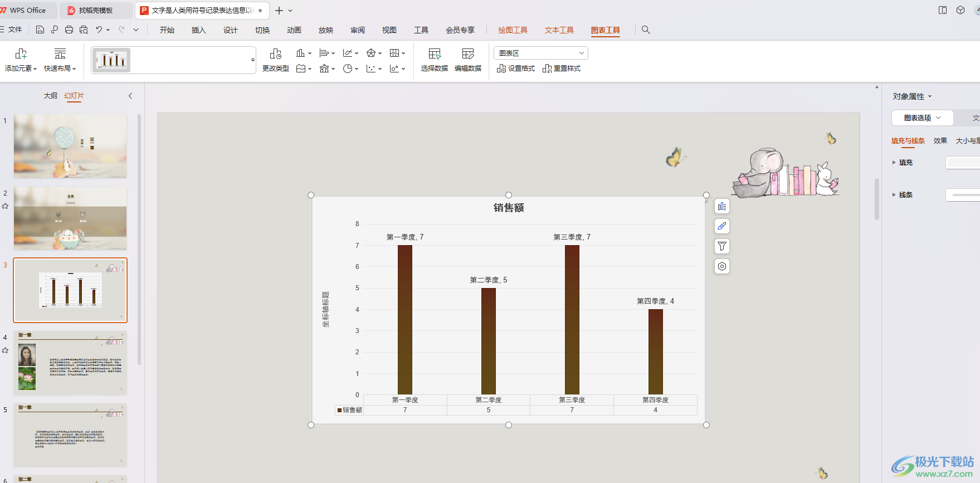
Task: Click data label 第二季度, 5
Action: 489,280
